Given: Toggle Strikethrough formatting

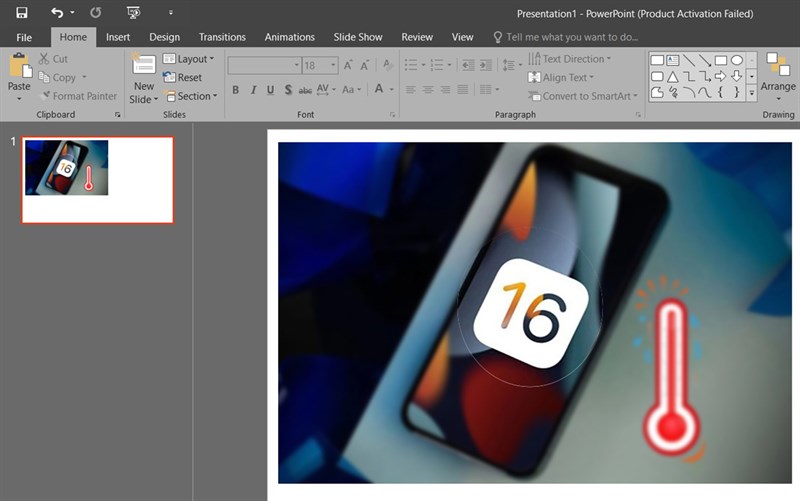Looking at the screenshot, I should pos(305,90).
